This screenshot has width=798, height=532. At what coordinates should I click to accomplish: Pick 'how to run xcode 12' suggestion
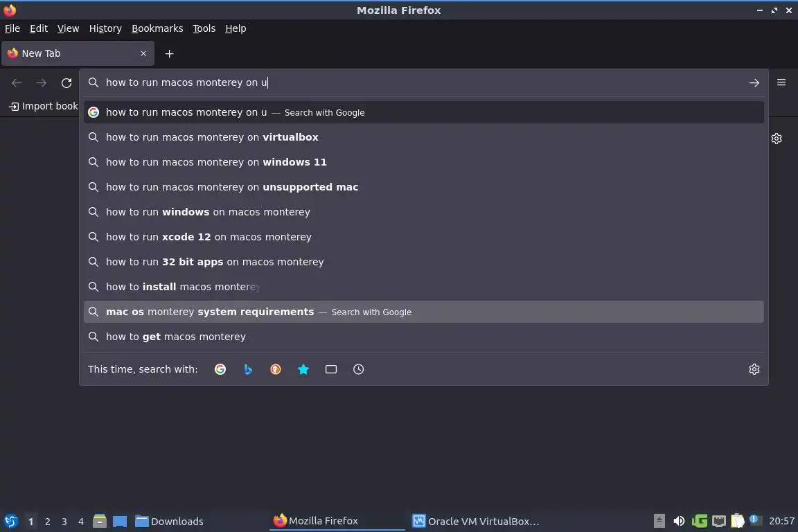[x=423, y=237]
